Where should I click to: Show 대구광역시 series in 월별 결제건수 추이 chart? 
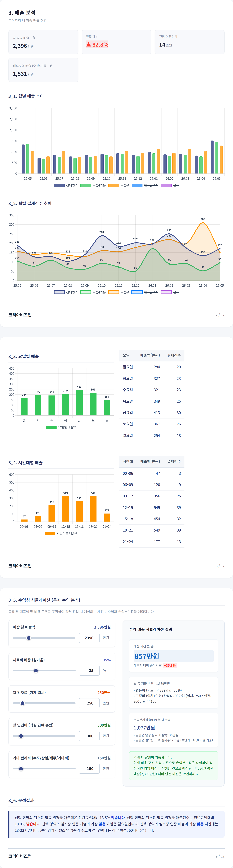point(145,292)
